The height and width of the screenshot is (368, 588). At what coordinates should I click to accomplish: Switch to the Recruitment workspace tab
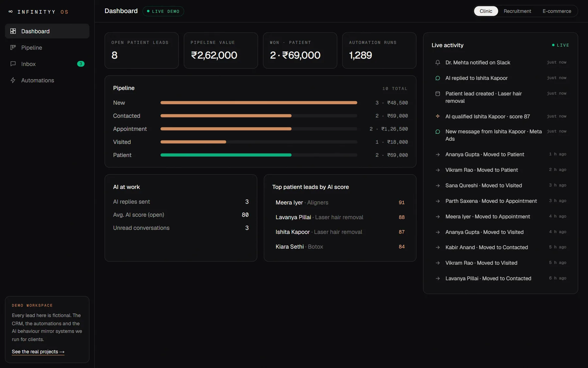pyautogui.click(x=517, y=11)
